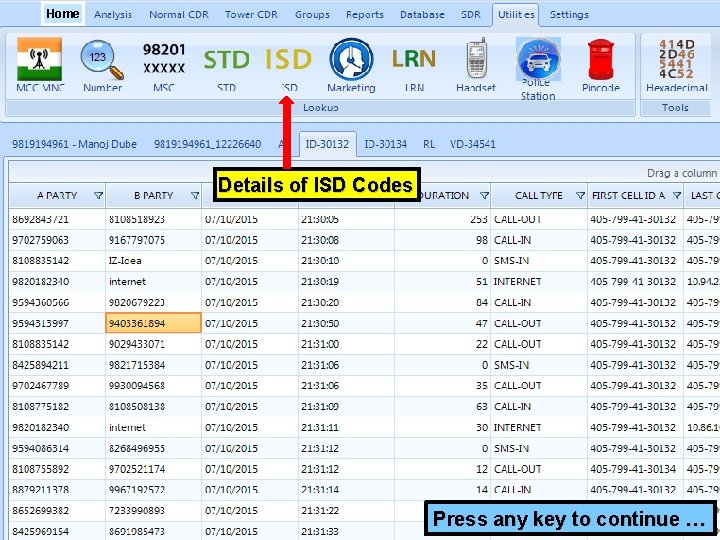Open B PARTY column filter dropdown

coord(195,196)
